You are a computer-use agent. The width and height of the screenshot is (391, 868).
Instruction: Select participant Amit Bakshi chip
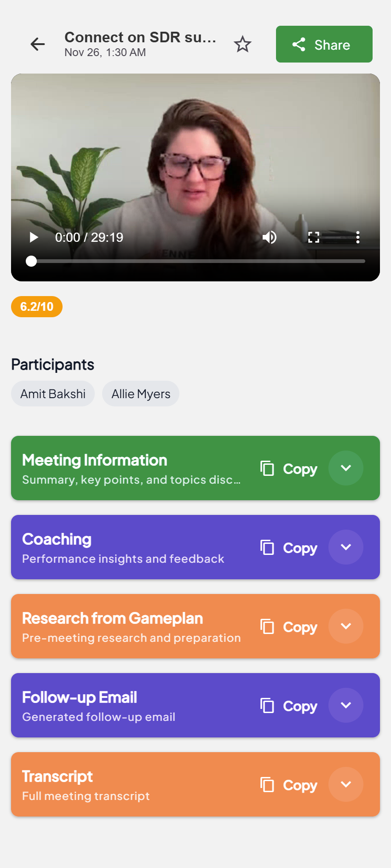coord(53,394)
